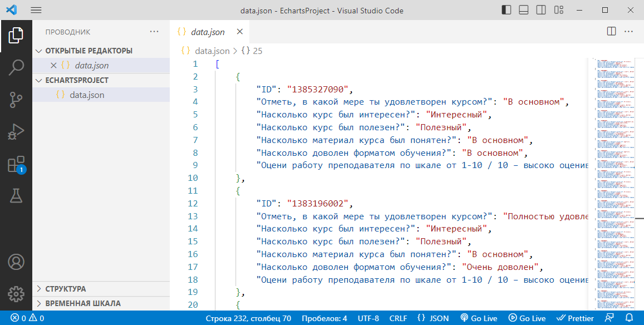644x325 pixels.
Task: Toggle the secondary sidebar layout button
Action: click(541, 10)
